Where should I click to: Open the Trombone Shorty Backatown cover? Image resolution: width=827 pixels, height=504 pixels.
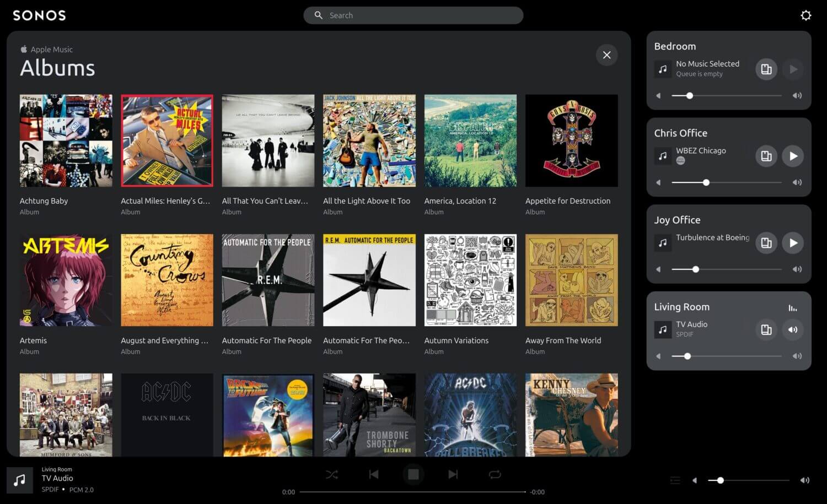click(x=369, y=415)
